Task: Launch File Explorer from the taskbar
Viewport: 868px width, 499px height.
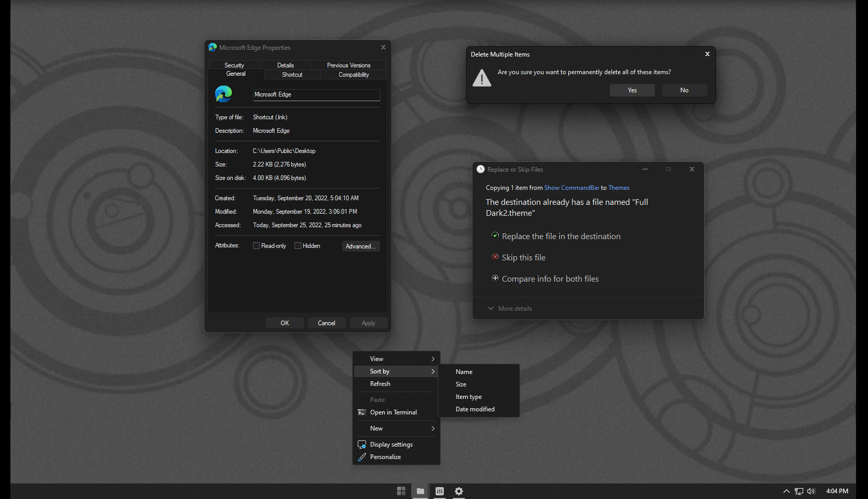Action: (x=420, y=491)
